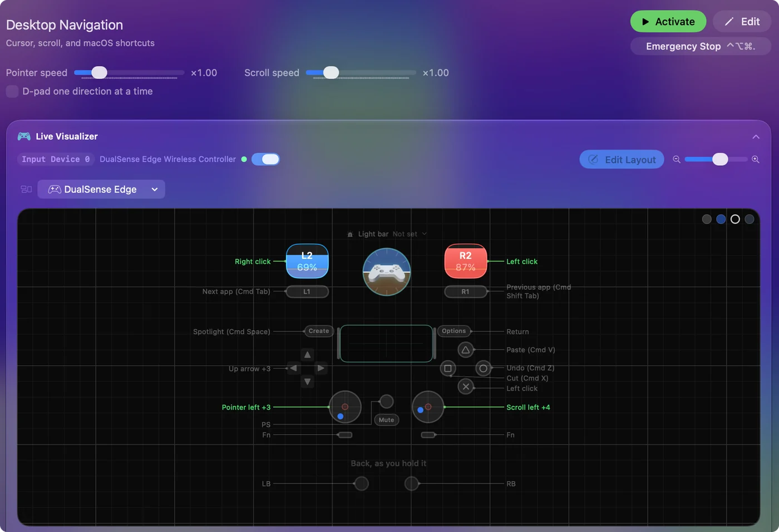
Task: Click the Circle face button
Action: [484, 368]
